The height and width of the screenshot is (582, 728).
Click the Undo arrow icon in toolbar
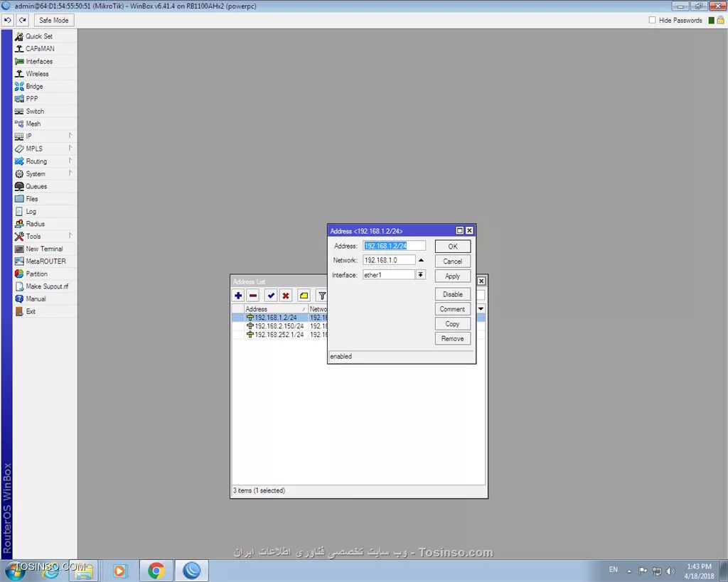(x=7, y=20)
